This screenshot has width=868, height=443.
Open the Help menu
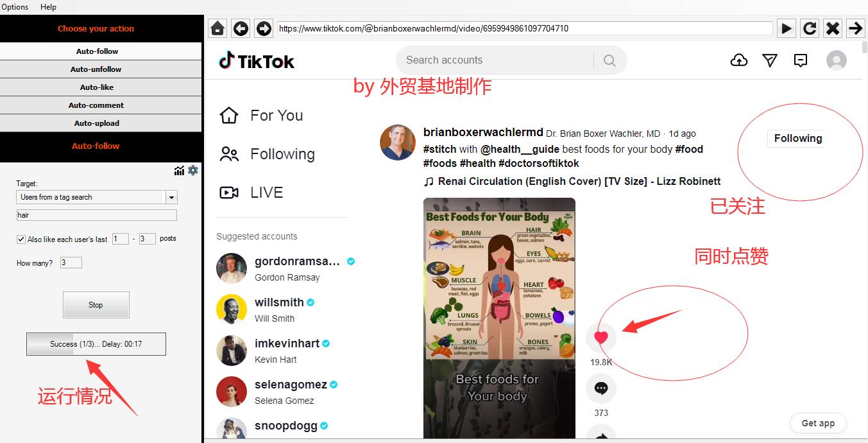48,7
